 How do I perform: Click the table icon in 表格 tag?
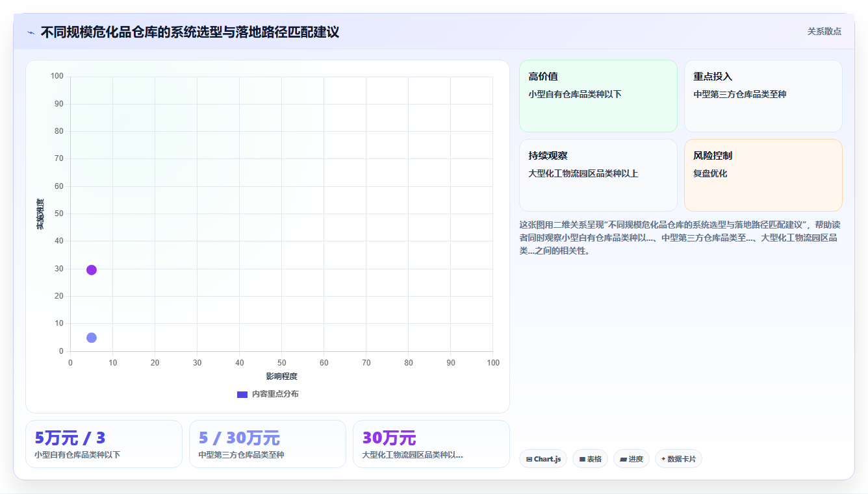point(582,459)
